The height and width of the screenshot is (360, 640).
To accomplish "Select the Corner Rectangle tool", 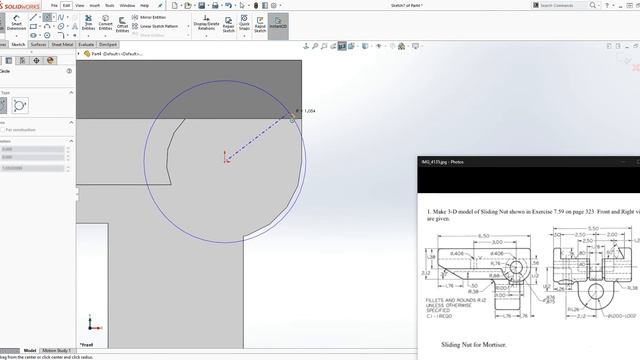I will (x=33, y=27).
